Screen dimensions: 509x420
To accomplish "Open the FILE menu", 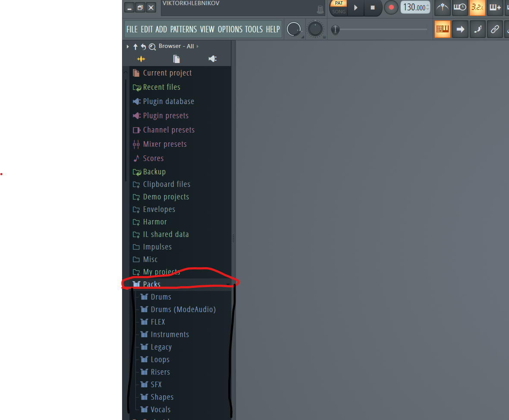I will click(x=132, y=29).
